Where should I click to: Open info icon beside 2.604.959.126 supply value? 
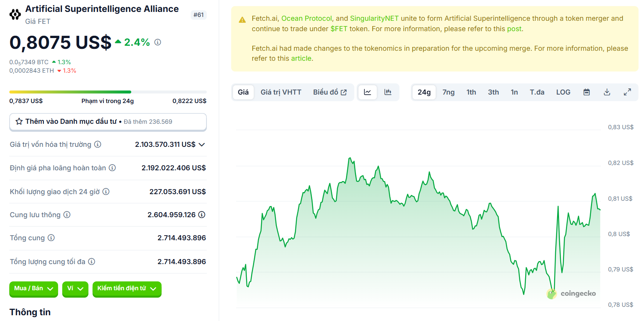point(202,215)
